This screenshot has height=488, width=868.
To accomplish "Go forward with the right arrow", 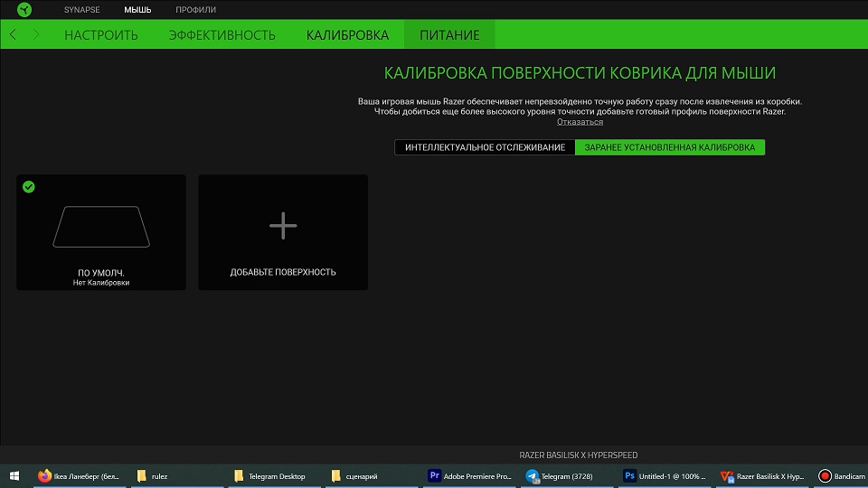I will pyautogui.click(x=36, y=34).
